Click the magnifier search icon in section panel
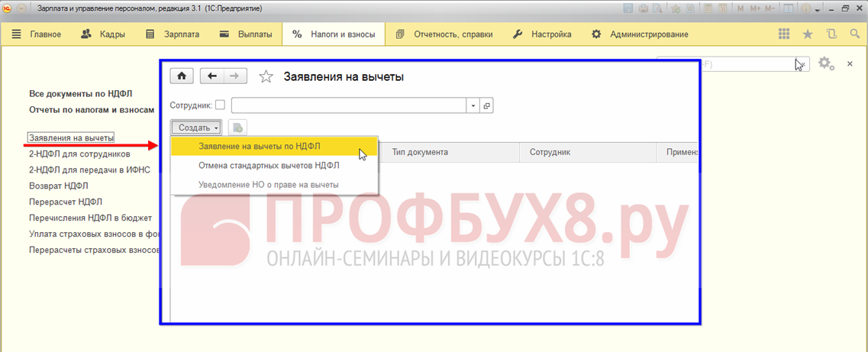This screenshot has height=352, width=868. coord(854,34)
